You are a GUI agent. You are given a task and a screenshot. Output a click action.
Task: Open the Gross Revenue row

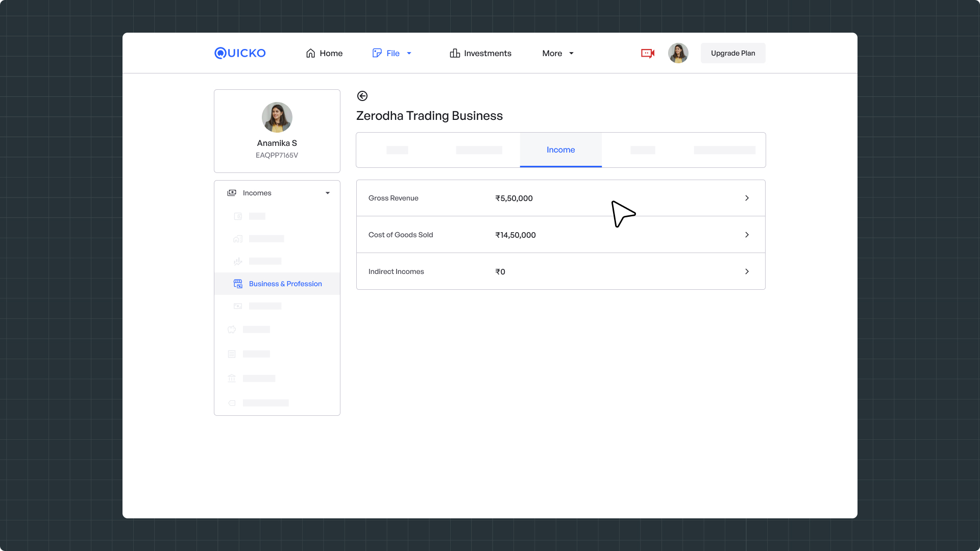coord(561,198)
